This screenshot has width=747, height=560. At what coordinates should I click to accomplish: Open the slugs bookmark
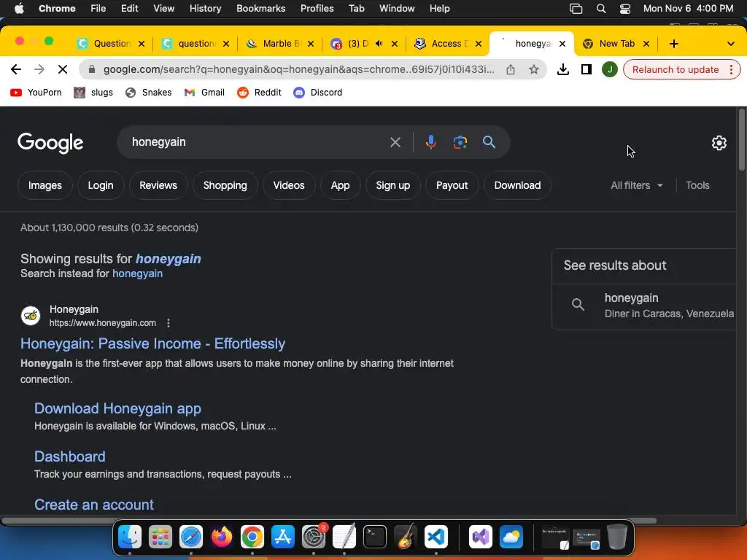point(93,93)
